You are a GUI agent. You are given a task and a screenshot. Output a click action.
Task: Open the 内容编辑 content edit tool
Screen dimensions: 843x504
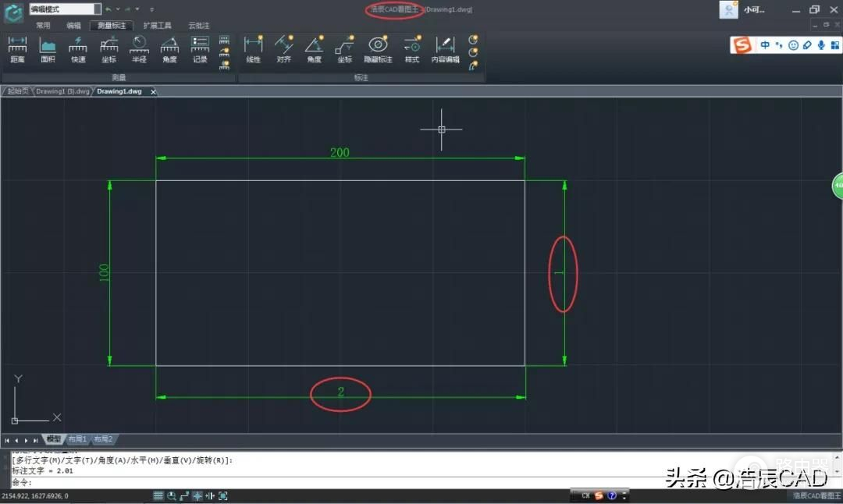[445, 49]
